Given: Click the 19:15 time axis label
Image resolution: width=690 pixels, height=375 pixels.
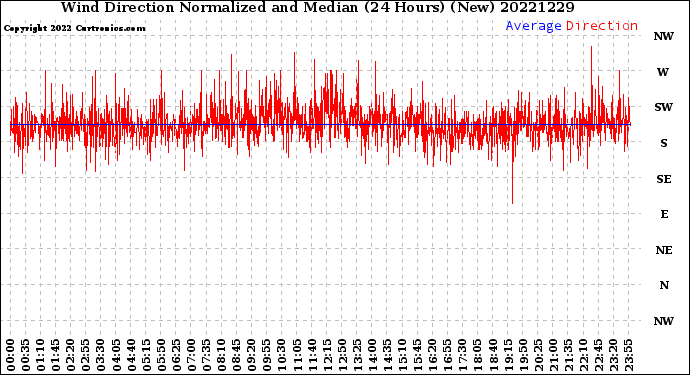Looking at the screenshot, I should (x=507, y=355).
